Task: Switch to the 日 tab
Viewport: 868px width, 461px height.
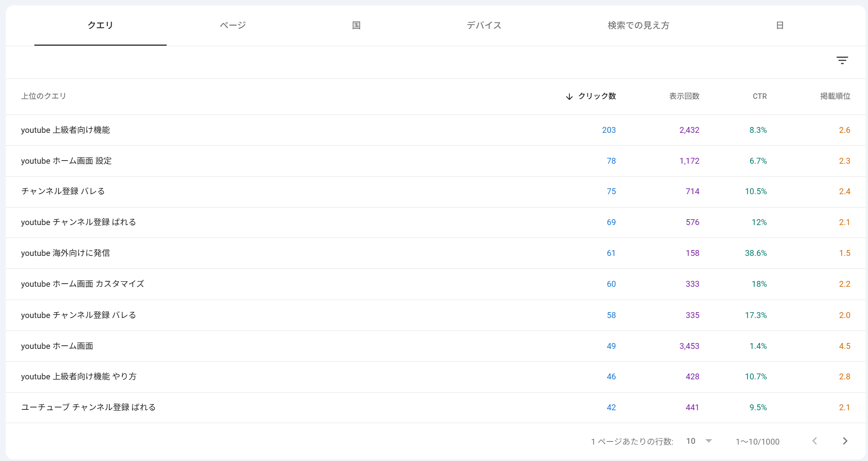Action: 780,25
